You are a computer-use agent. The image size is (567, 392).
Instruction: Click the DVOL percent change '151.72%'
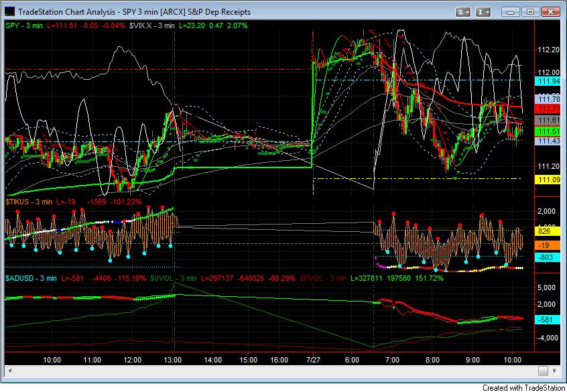[429, 278]
